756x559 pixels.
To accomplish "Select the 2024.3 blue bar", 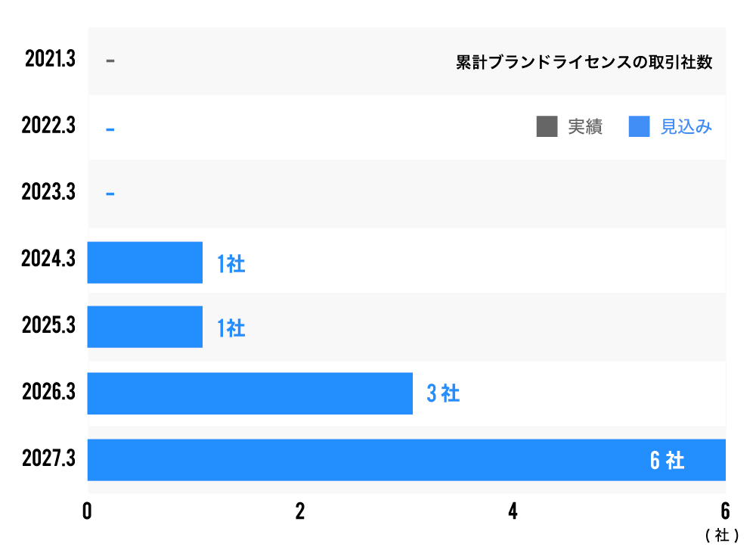I will coord(145,262).
